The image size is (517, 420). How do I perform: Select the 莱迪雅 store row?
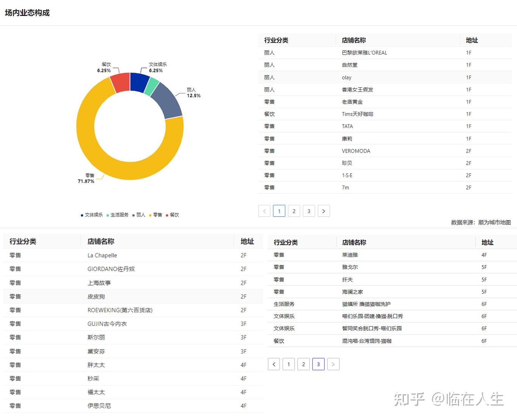[392, 255]
